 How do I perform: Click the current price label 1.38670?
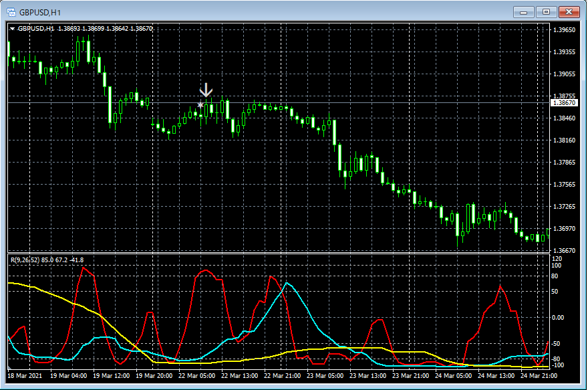563,103
